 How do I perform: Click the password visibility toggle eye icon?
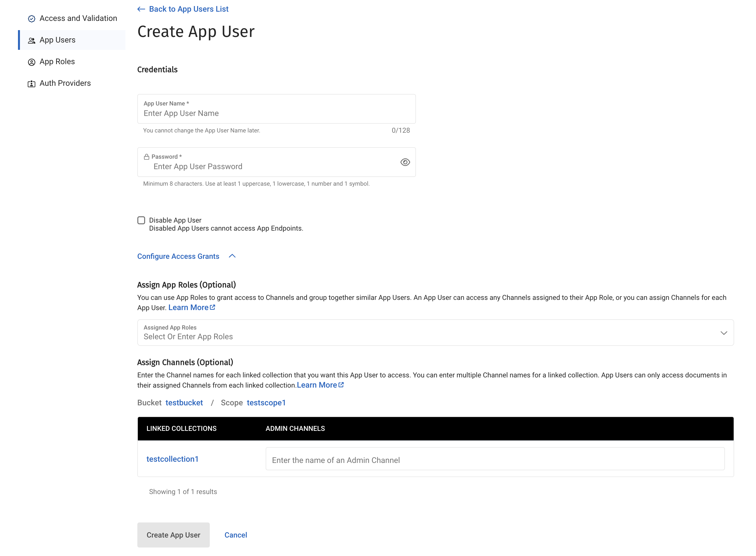click(404, 162)
